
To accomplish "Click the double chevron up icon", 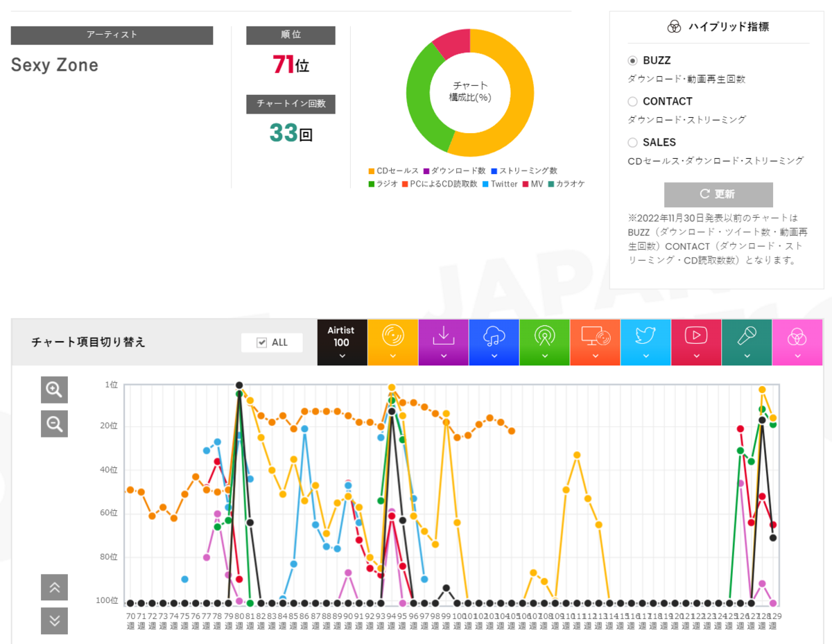I will 54,587.
